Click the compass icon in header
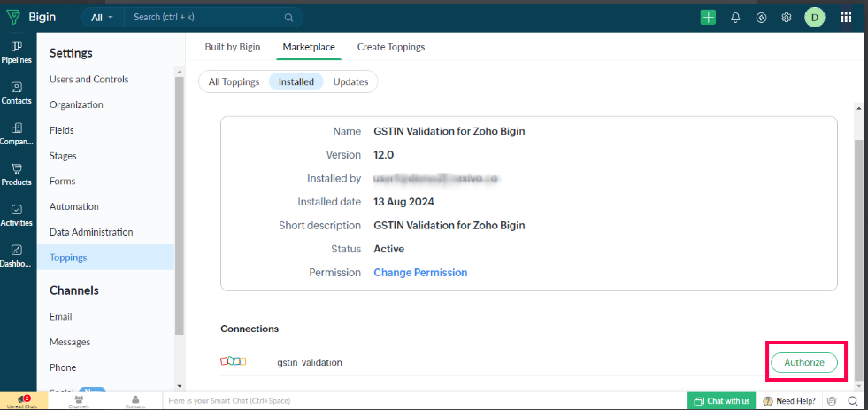This screenshot has width=868, height=410. [x=761, y=17]
